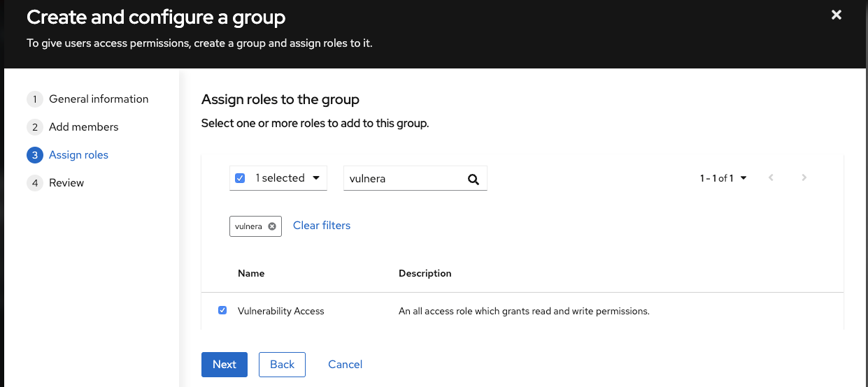Go to the previous page arrow
Viewport: 868px width, 387px height.
point(771,178)
